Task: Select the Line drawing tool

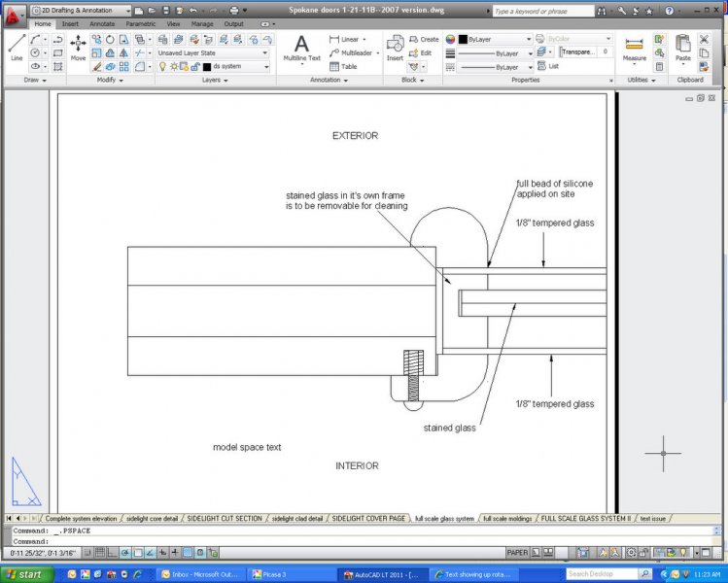Action: click(x=17, y=47)
